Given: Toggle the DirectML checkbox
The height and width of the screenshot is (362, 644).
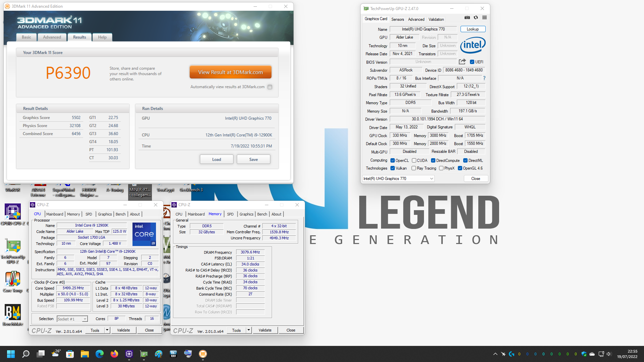Looking at the screenshot, I should [465, 161].
